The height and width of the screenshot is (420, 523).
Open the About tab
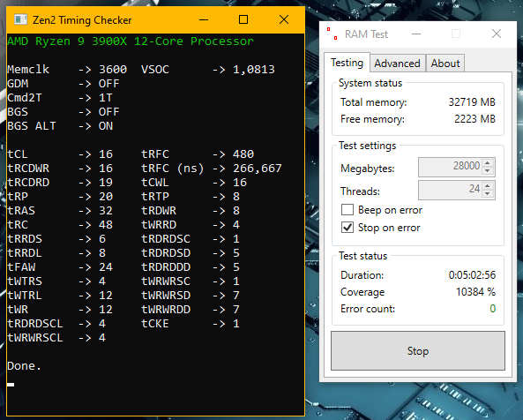445,64
